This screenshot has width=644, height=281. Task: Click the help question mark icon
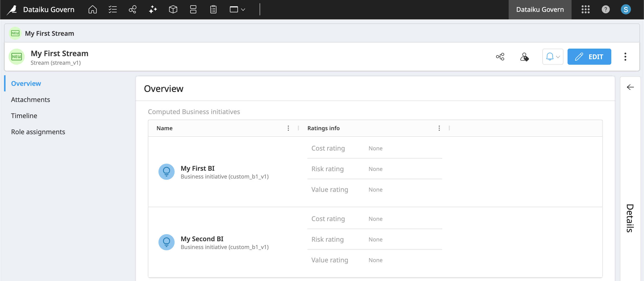pos(606,10)
